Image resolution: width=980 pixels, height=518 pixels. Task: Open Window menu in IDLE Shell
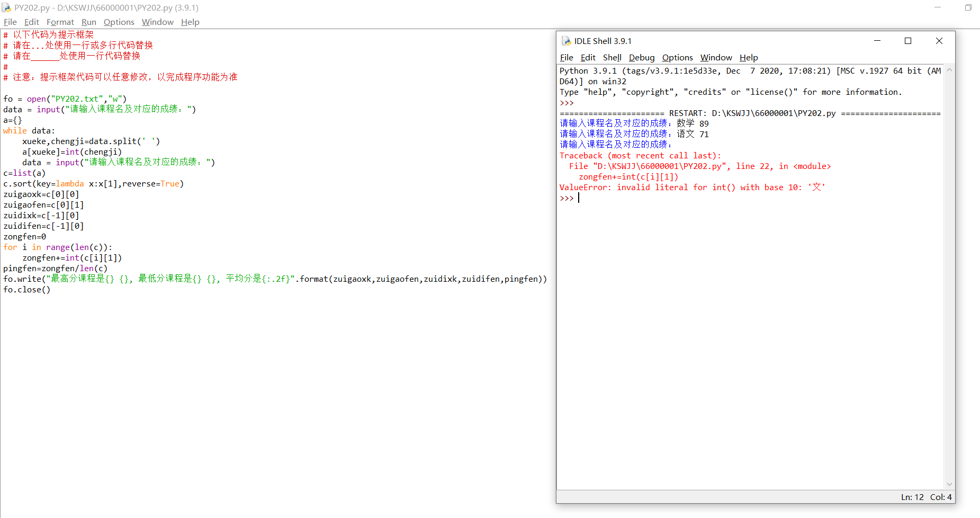pyautogui.click(x=716, y=57)
